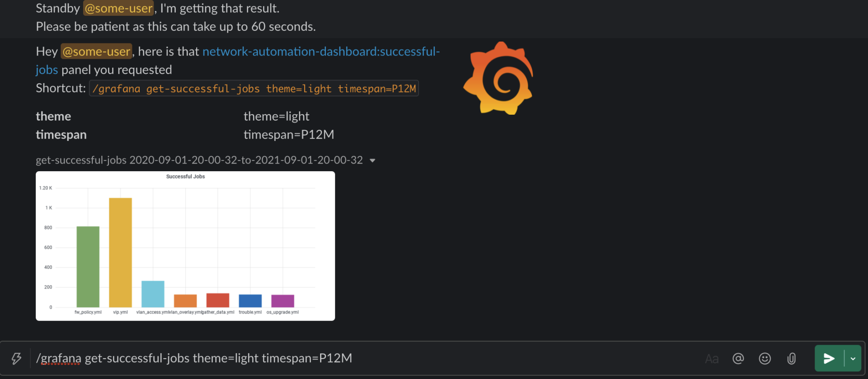Send message with green arrow button
Viewport: 868px width, 379px height.
(829, 359)
